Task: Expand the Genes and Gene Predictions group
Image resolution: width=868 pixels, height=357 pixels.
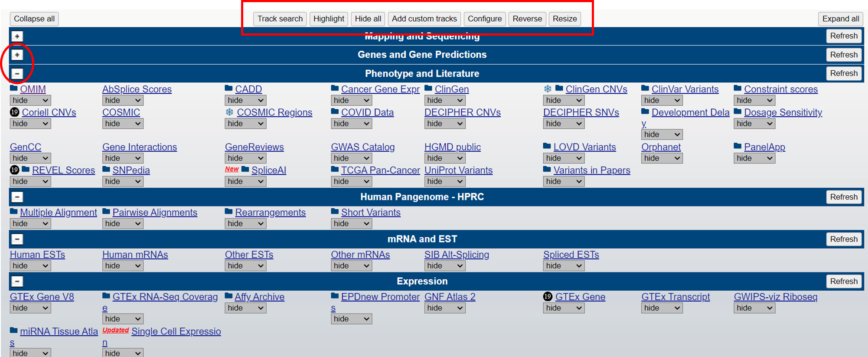Action: (x=17, y=55)
